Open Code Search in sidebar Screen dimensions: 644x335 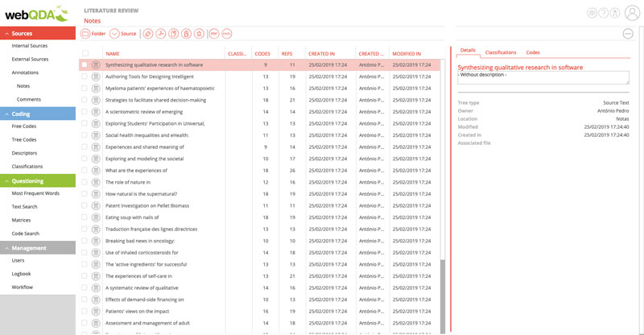click(26, 234)
